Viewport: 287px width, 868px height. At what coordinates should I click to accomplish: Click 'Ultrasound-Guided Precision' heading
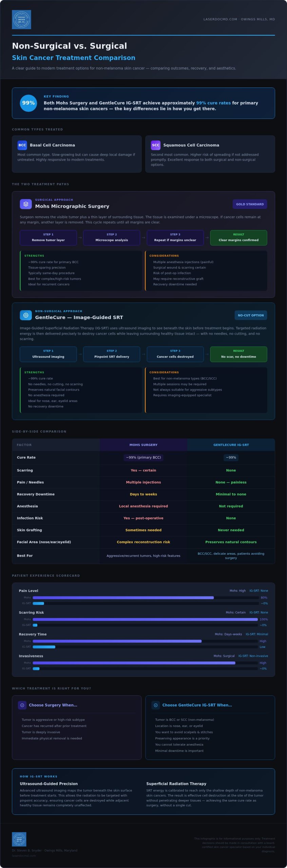point(49,784)
